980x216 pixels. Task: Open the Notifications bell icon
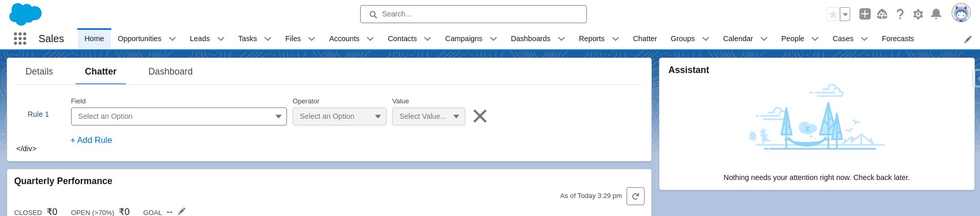click(x=936, y=14)
